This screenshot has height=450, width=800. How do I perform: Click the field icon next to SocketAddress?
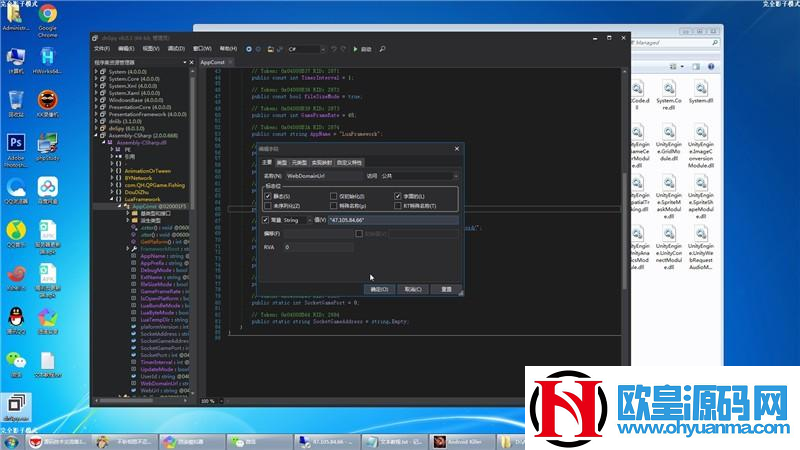(134, 334)
